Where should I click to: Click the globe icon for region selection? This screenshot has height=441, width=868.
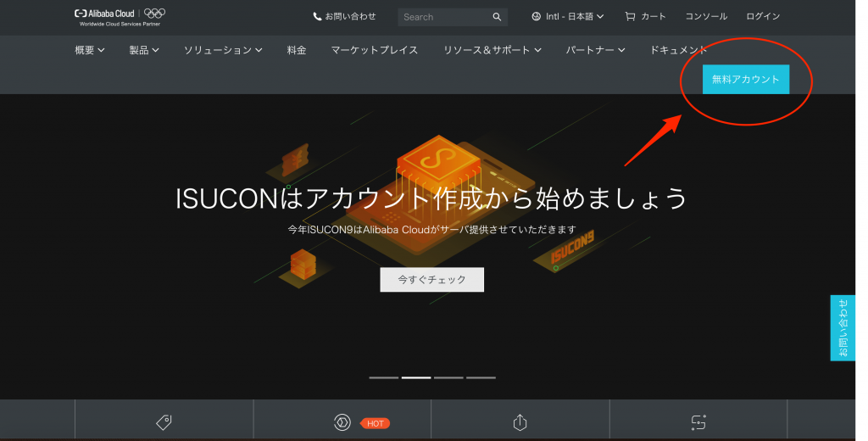(536, 17)
